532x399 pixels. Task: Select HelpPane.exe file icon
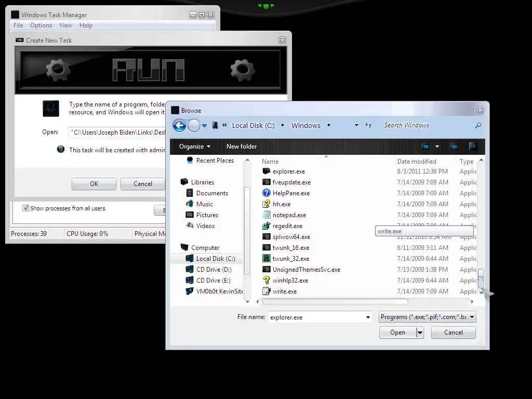[x=267, y=193]
